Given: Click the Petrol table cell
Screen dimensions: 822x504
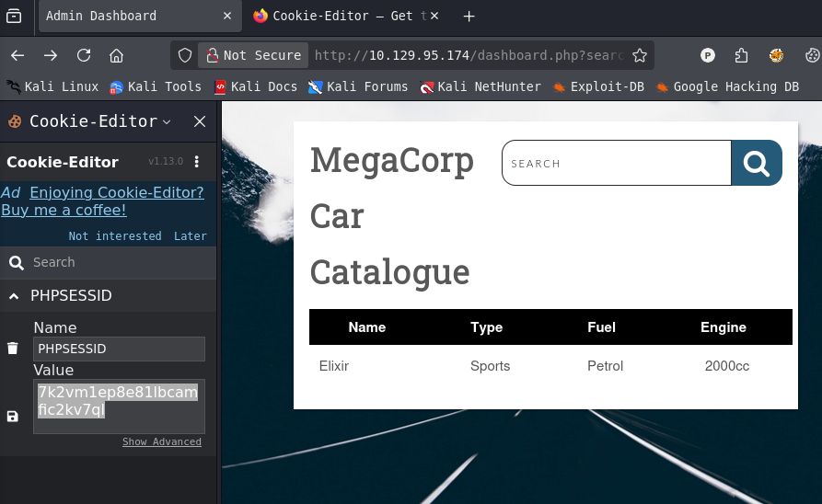Looking at the screenshot, I should tap(605, 366).
